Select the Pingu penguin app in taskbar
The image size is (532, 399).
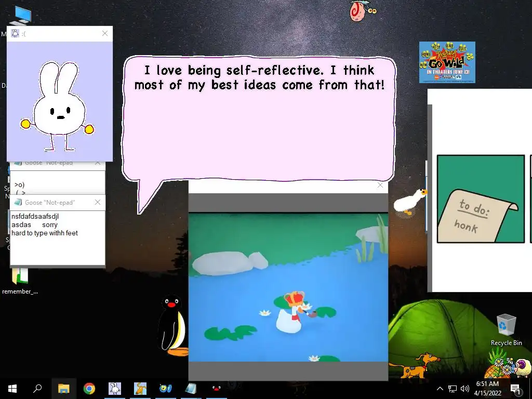click(216, 388)
